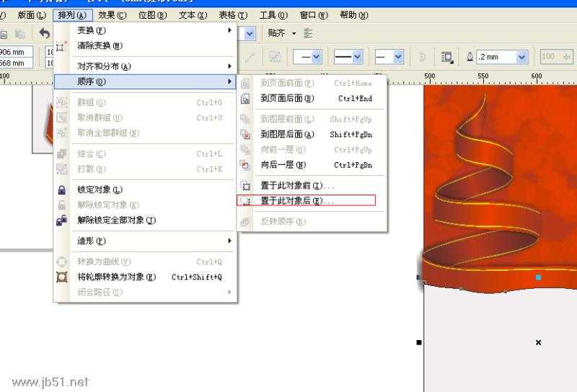Open the 效果 menu
The height and width of the screenshot is (392, 577).
tap(113, 15)
